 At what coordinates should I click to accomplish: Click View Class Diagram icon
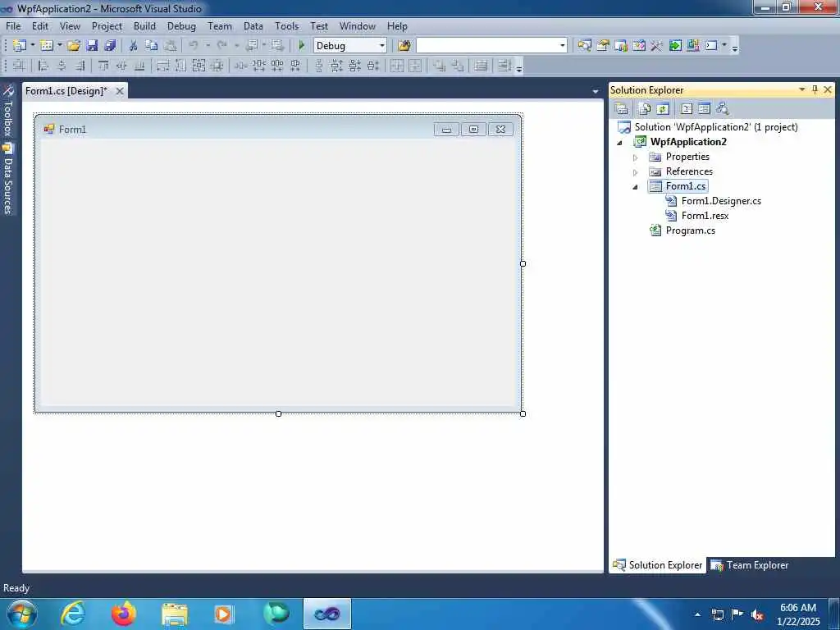tap(723, 109)
